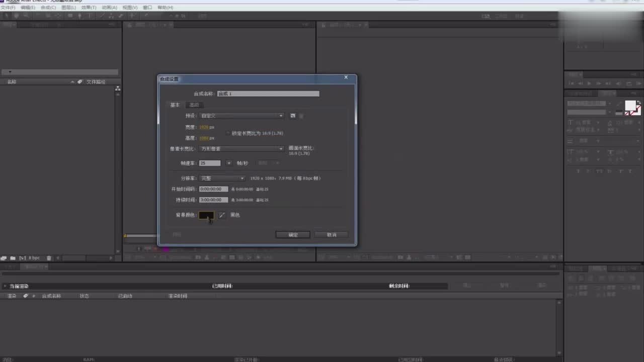Click the label tag icon in project header
Viewport: 644px width, 362px height.
click(x=79, y=82)
